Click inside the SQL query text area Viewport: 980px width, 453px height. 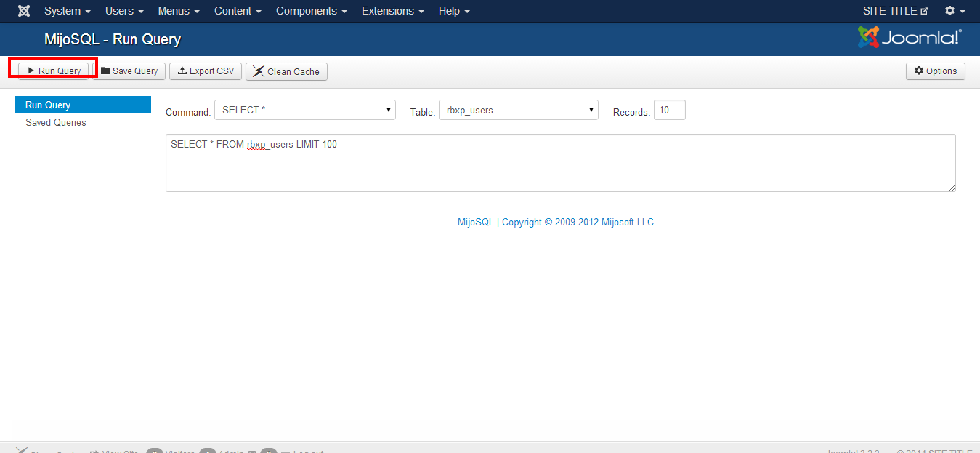(561, 163)
